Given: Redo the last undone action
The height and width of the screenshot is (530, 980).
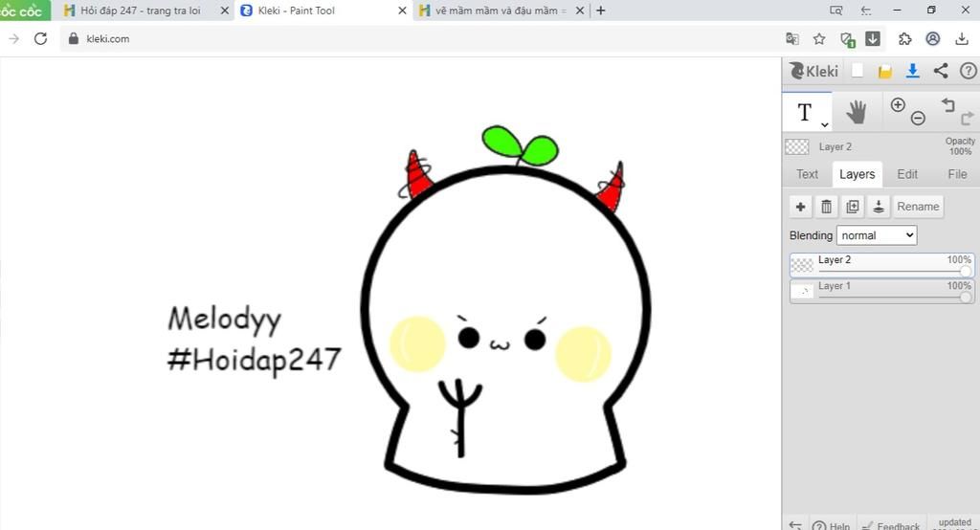Looking at the screenshot, I should pos(967,118).
